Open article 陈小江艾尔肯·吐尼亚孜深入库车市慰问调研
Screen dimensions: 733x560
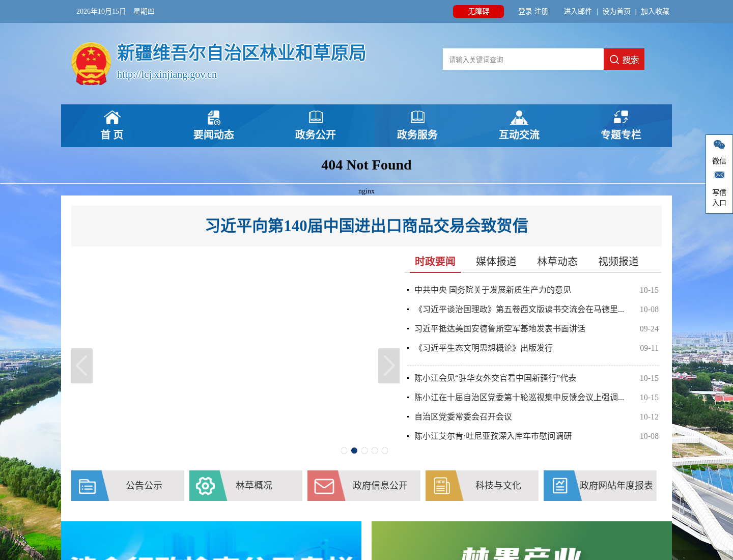493,436
